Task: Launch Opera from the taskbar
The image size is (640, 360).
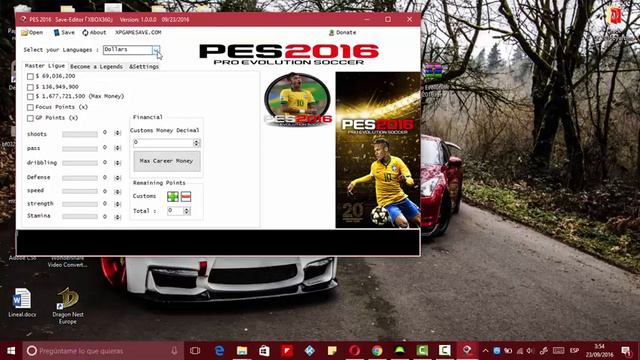Action: coord(354,351)
